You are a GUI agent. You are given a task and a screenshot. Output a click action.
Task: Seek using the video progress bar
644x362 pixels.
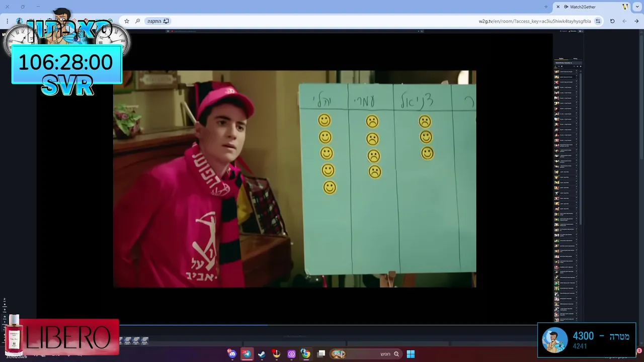tap(294, 325)
